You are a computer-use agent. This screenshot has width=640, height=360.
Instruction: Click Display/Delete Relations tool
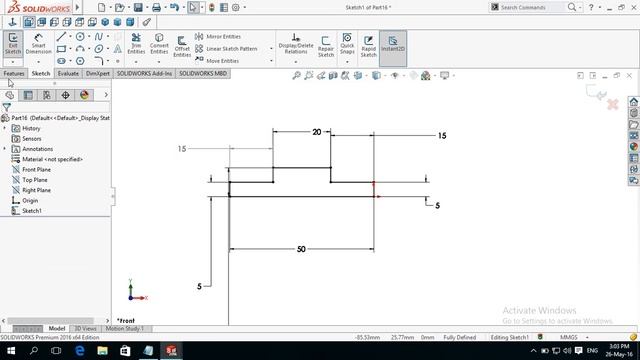point(296,44)
